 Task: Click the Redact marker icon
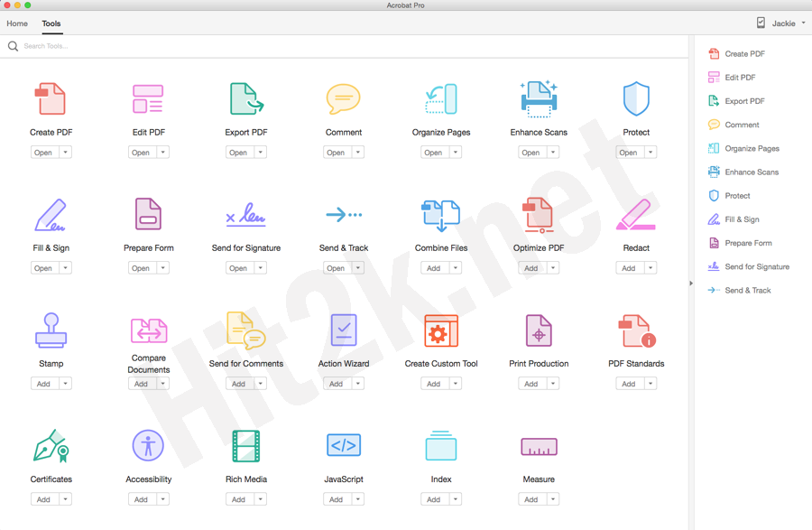point(636,215)
